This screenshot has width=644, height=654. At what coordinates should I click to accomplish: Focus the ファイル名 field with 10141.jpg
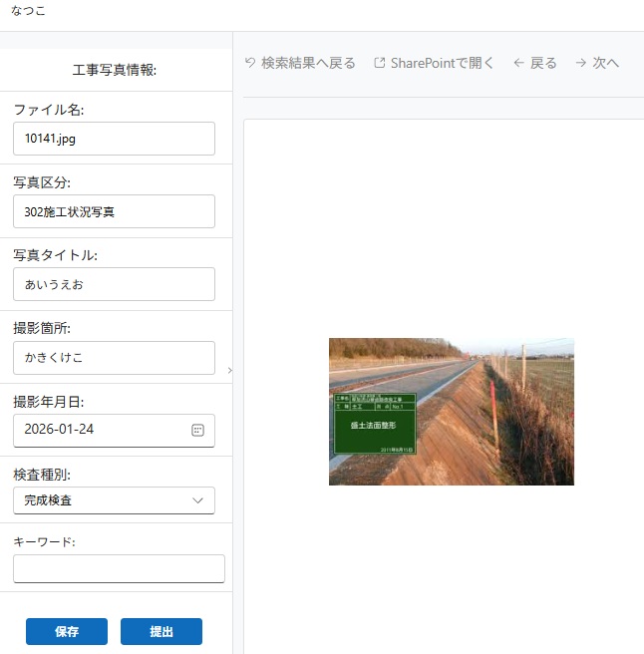(114, 139)
